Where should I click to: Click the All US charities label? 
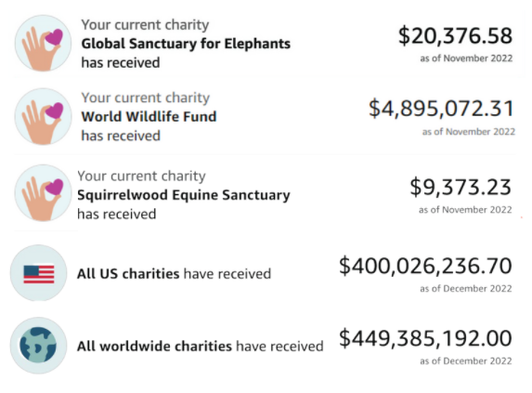128,273
